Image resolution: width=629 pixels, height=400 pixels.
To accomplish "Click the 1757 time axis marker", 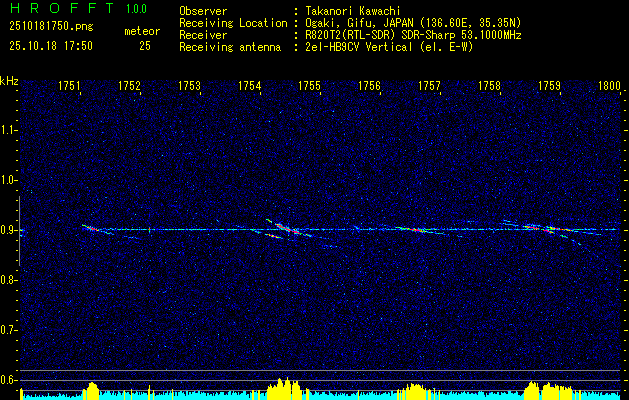I will pyautogui.click(x=430, y=86).
